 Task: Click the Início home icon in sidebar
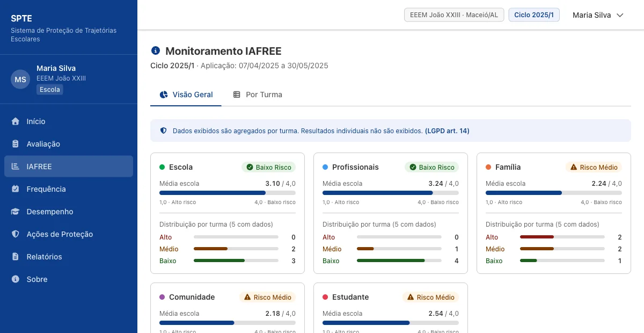point(16,121)
